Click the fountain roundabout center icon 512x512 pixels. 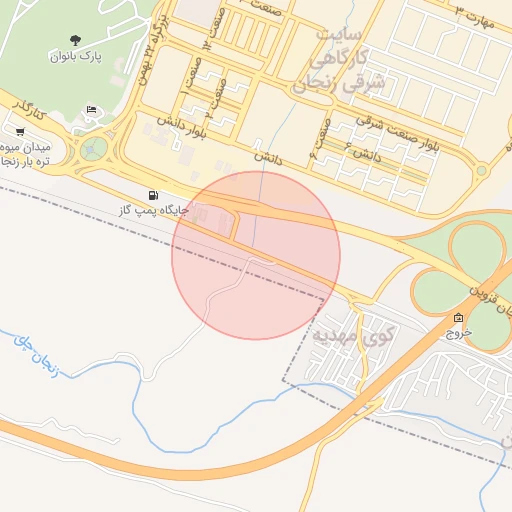pos(90,150)
